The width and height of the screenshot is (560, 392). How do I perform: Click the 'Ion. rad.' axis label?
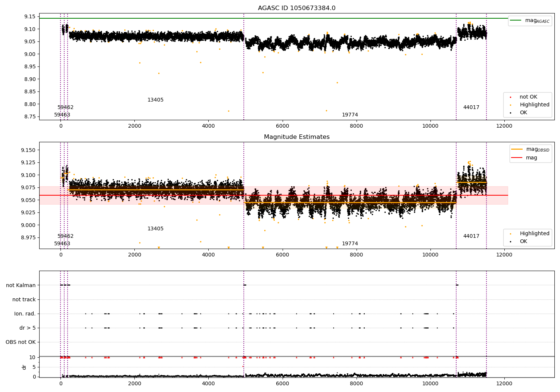[25, 314]
